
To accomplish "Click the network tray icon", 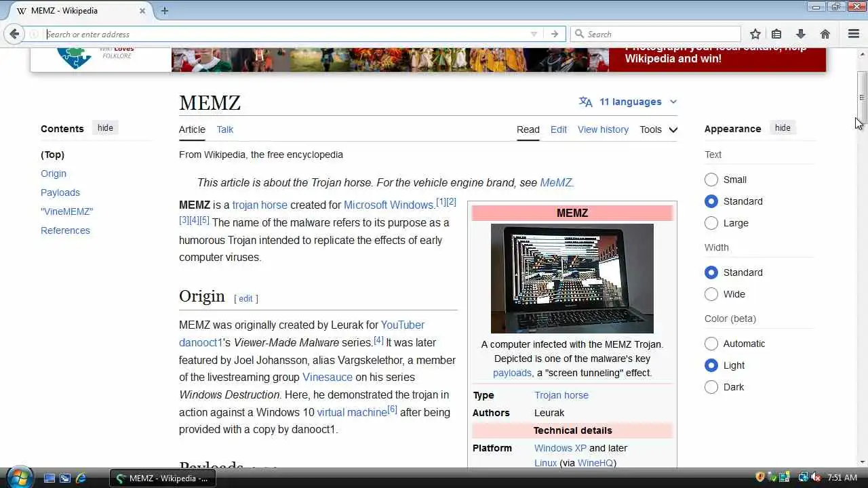I will coord(803,477).
